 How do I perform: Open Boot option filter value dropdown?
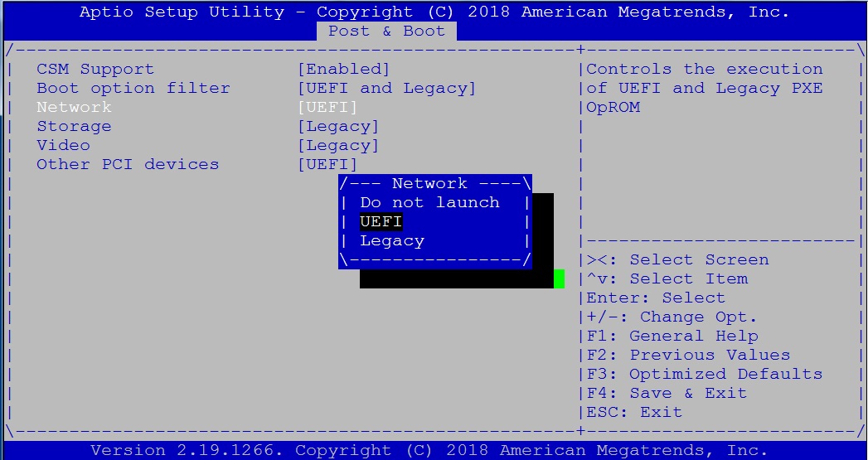pyautogui.click(x=386, y=89)
